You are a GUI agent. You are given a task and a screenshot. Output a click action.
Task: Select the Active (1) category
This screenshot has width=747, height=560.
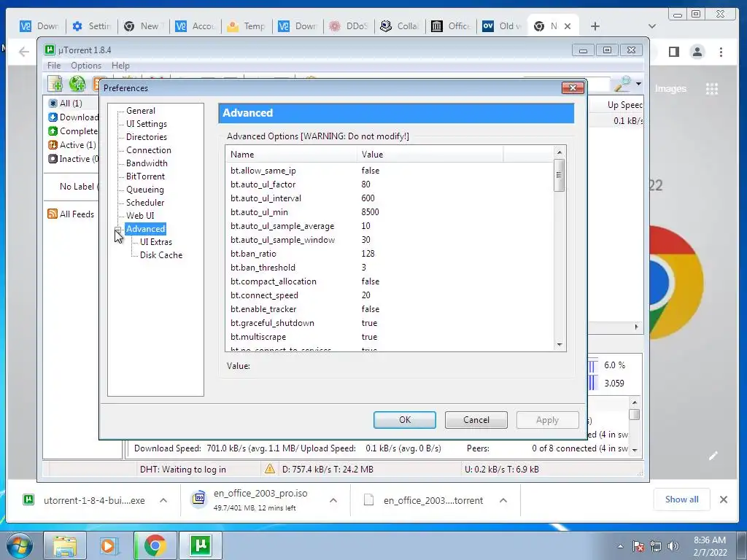[x=72, y=145]
